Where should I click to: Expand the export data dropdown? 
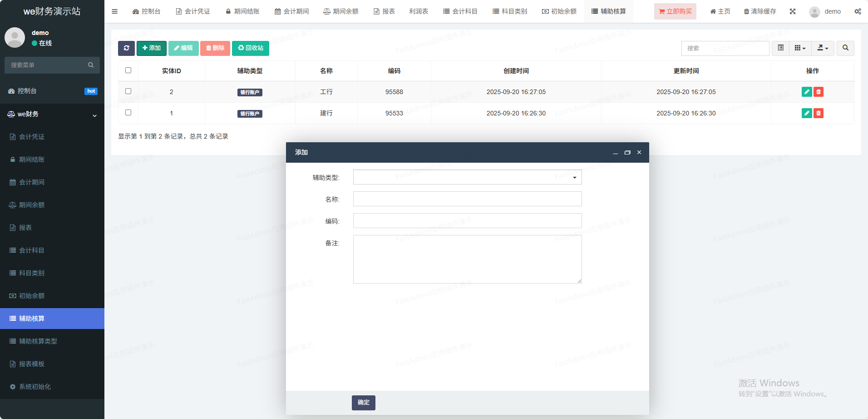pyautogui.click(x=823, y=48)
